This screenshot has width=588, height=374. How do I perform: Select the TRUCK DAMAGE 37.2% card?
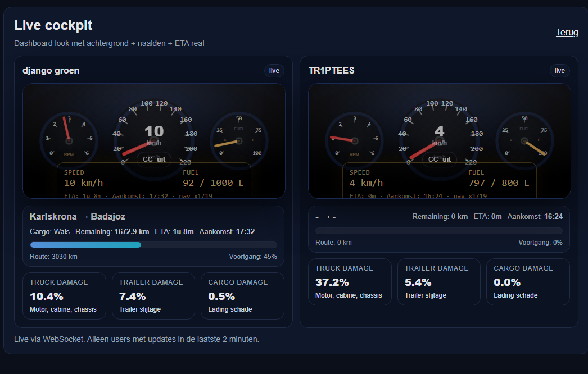click(350, 281)
